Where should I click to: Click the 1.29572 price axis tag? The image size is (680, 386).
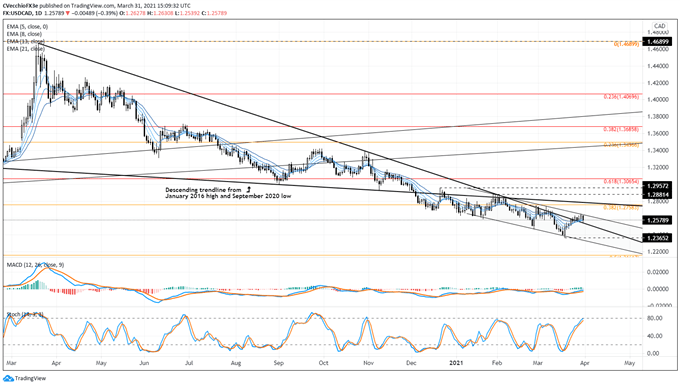click(657, 186)
